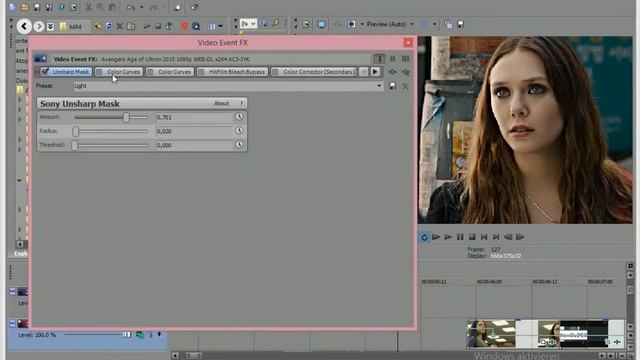This screenshot has width=640, height=360.
Task: Toggle animation clock for Threshold
Action: tap(239, 145)
